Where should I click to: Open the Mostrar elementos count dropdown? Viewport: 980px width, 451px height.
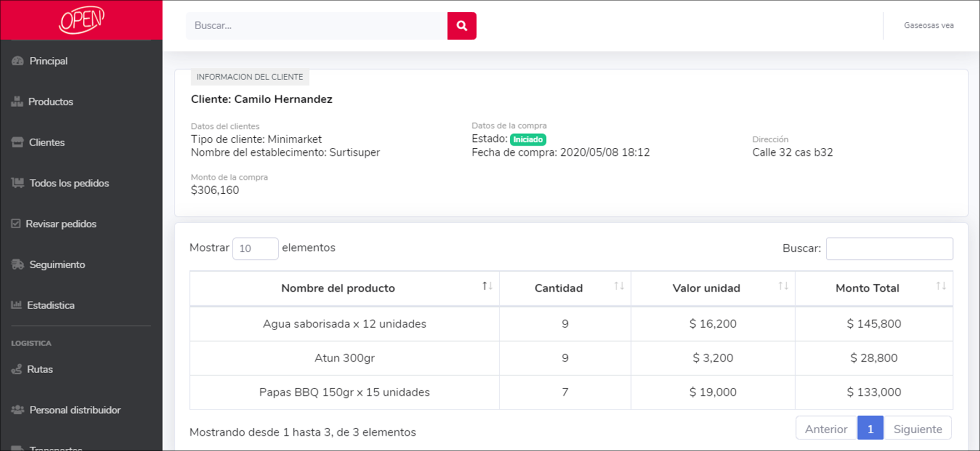pyautogui.click(x=255, y=249)
